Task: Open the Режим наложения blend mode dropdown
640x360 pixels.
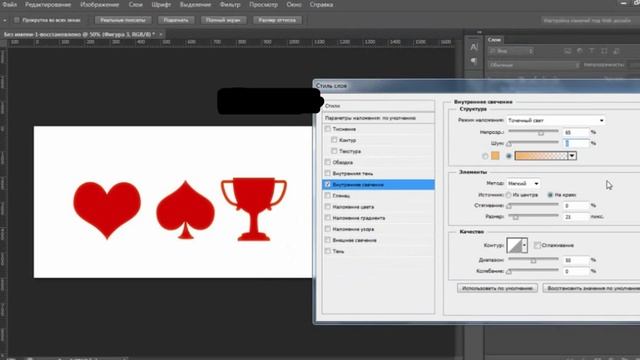Action: pos(556,120)
